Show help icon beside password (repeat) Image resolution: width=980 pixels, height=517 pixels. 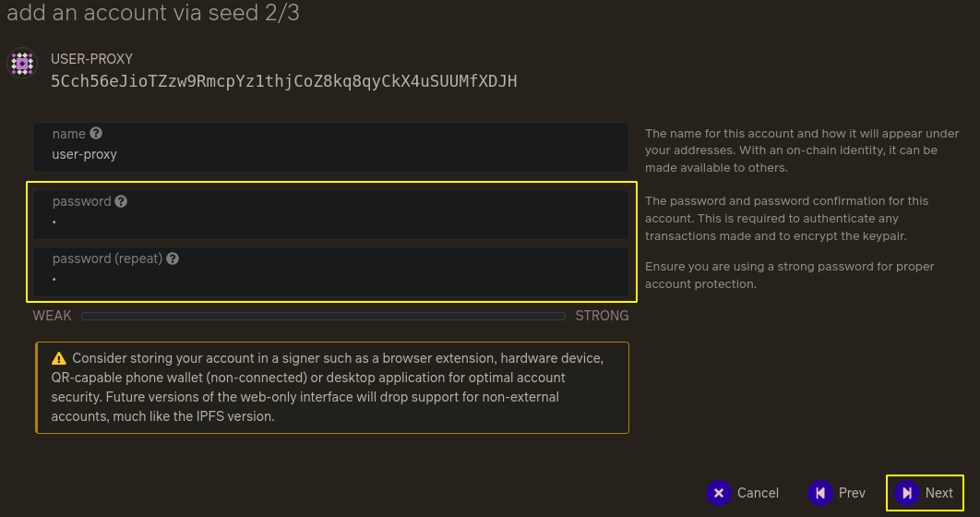[x=173, y=258]
